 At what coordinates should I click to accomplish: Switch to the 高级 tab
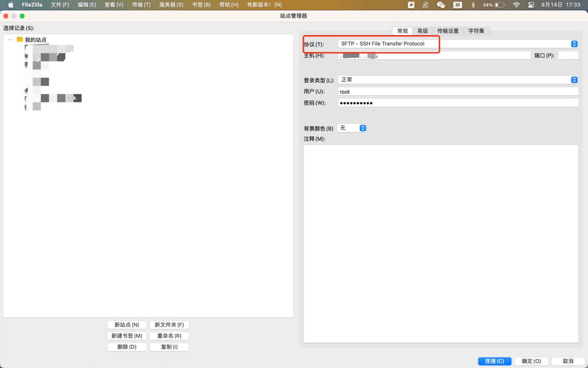point(423,31)
